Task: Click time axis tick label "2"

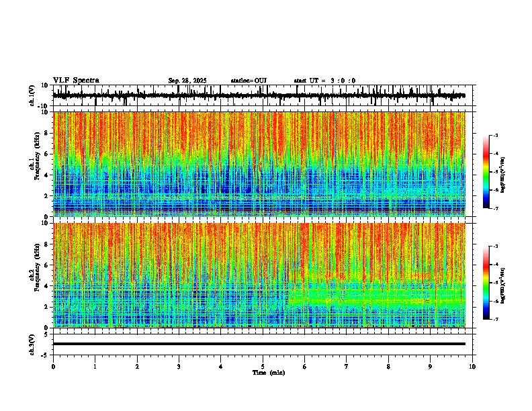Action: 137,367
